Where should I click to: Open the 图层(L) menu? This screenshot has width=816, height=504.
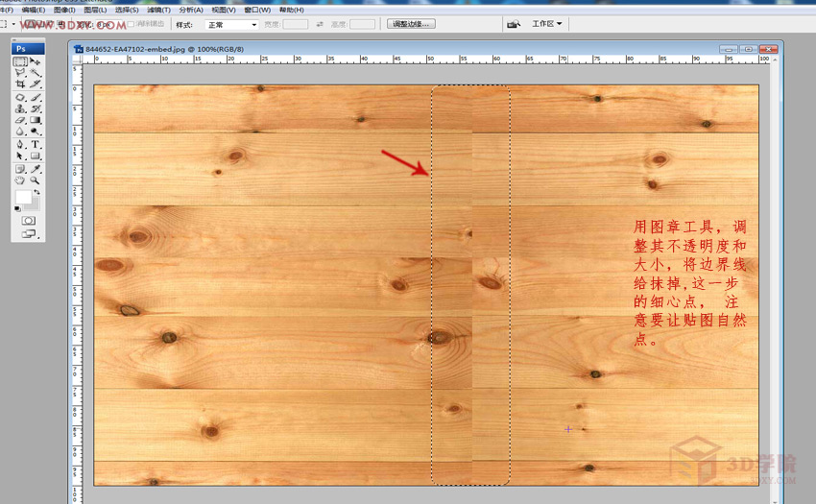[x=95, y=10]
